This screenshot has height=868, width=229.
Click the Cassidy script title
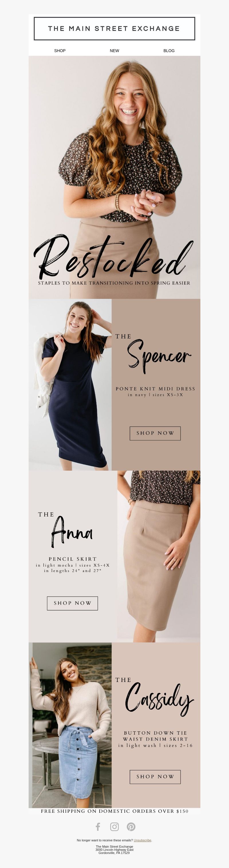coord(160,701)
